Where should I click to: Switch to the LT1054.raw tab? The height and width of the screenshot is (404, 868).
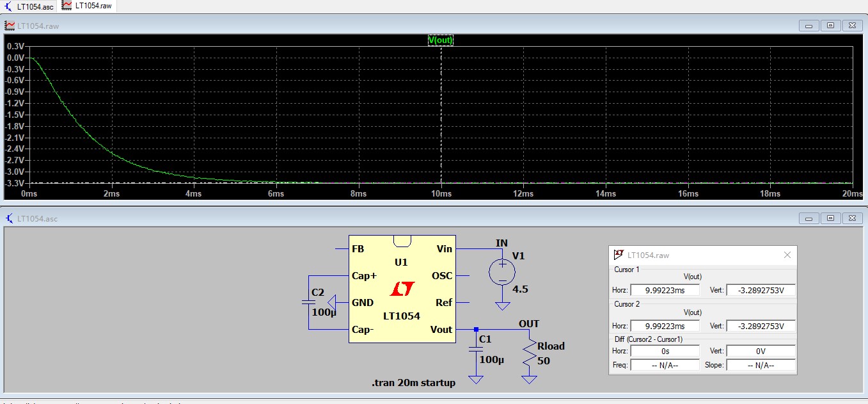click(87, 6)
